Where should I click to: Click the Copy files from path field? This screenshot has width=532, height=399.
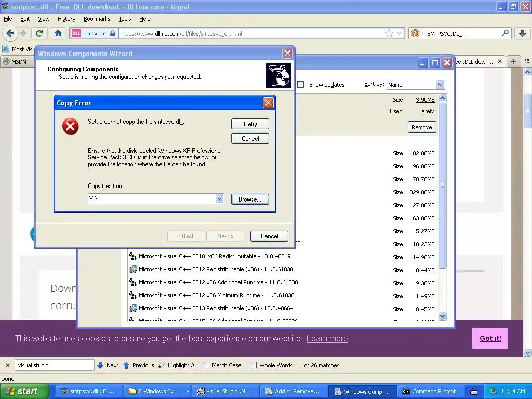pos(152,199)
